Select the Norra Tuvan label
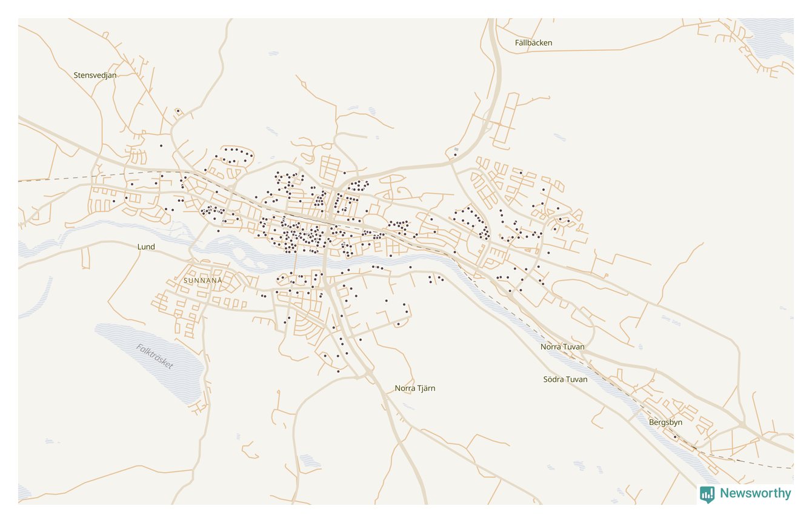This screenshot has width=812, height=523. pyautogui.click(x=562, y=347)
